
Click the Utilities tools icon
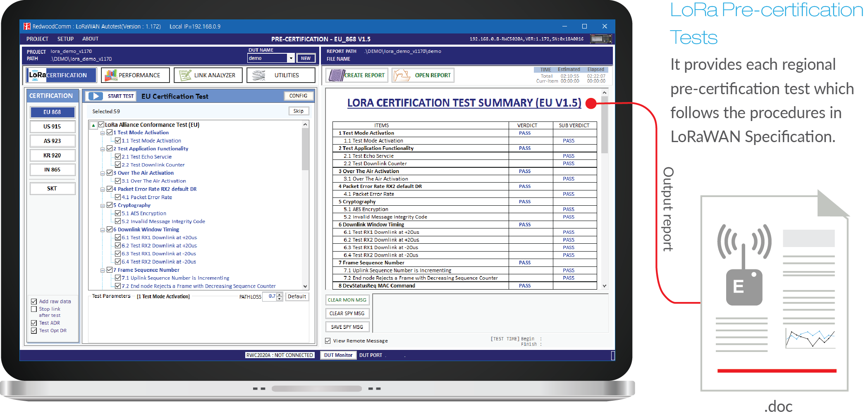click(258, 75)
